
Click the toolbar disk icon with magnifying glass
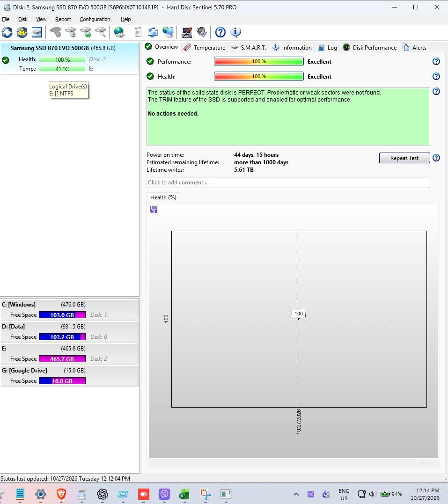point(101,32)
